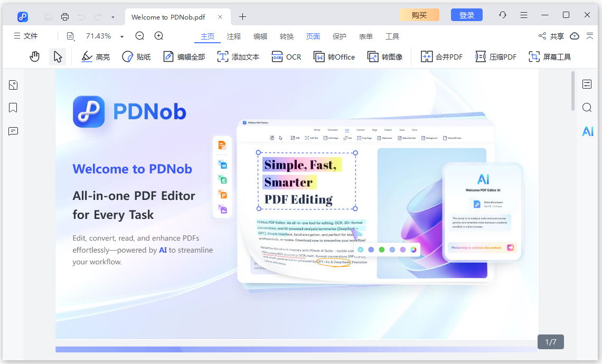Image resolution: width=602 pixels, height=364 pixels.
Task: Run the OCR tool
Action: tap(286, 57)
